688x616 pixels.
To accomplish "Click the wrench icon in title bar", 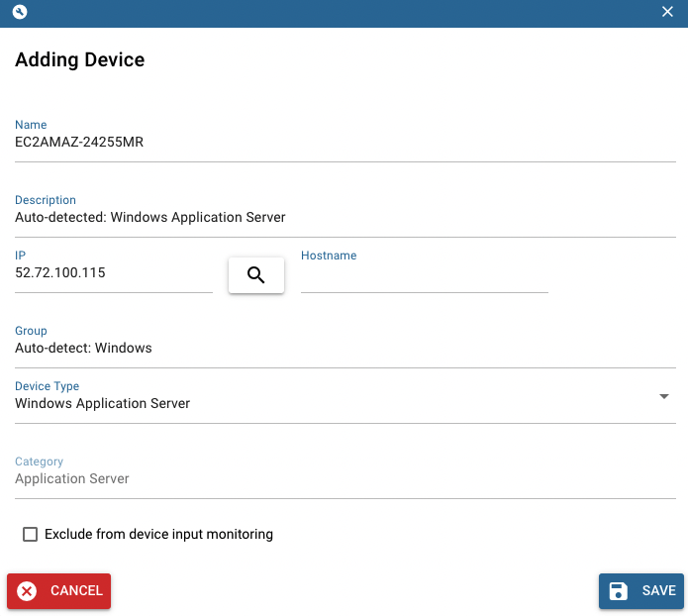I will point(20,12).
